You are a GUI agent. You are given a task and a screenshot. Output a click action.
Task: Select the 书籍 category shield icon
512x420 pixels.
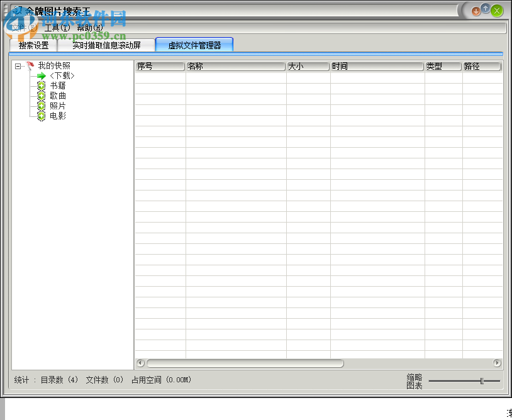pos(41,85)
